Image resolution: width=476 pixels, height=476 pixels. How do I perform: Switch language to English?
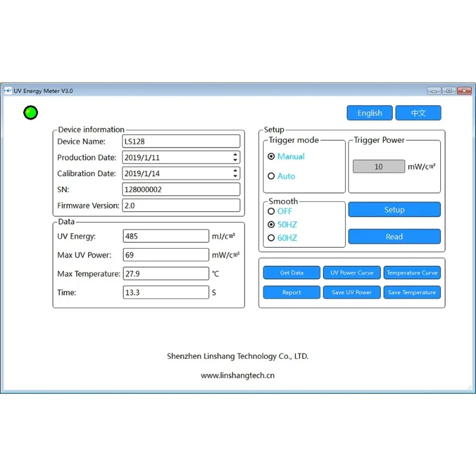pyautogui.click(x=369, y=113)
